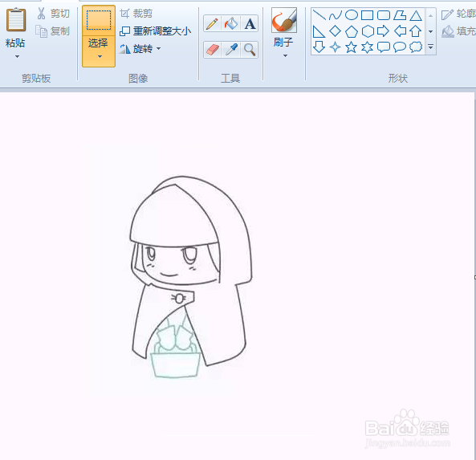The width and height of the screenshot is (476, 460).
Task: Open the shape Outline (轮廓) options
Action: 458,14
